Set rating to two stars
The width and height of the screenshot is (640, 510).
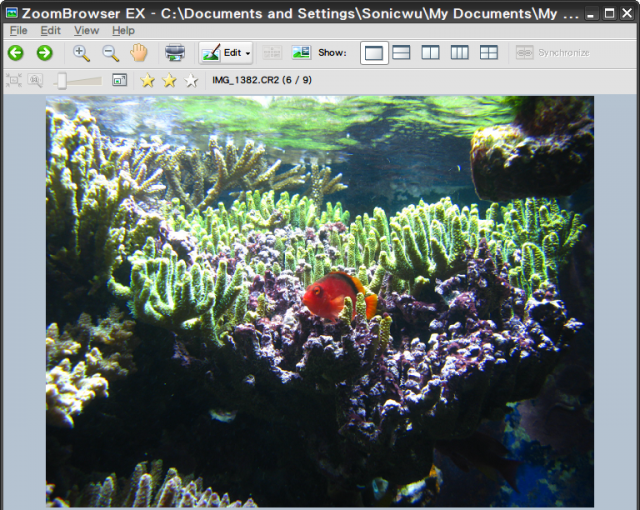pos(169,80)
